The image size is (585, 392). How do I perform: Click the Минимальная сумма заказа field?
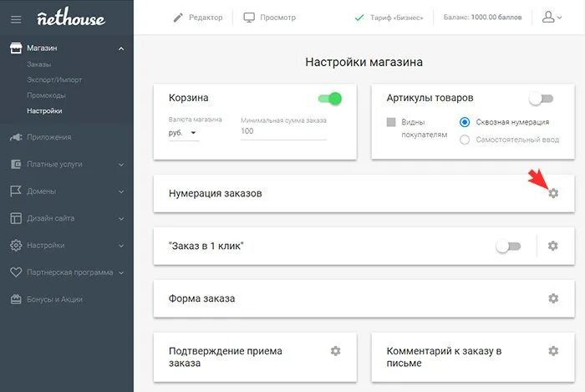[283, 131]
